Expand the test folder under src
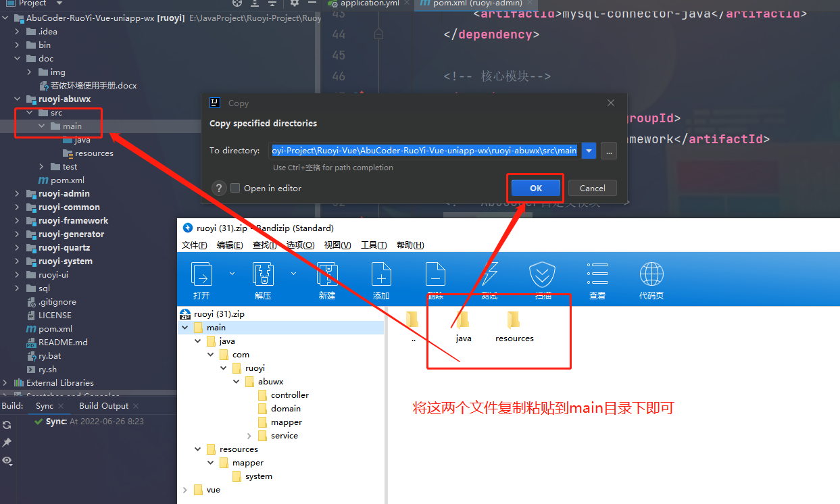Image resolution: width=840 pixels, height=504 pixels. click(x=42, y=167)
